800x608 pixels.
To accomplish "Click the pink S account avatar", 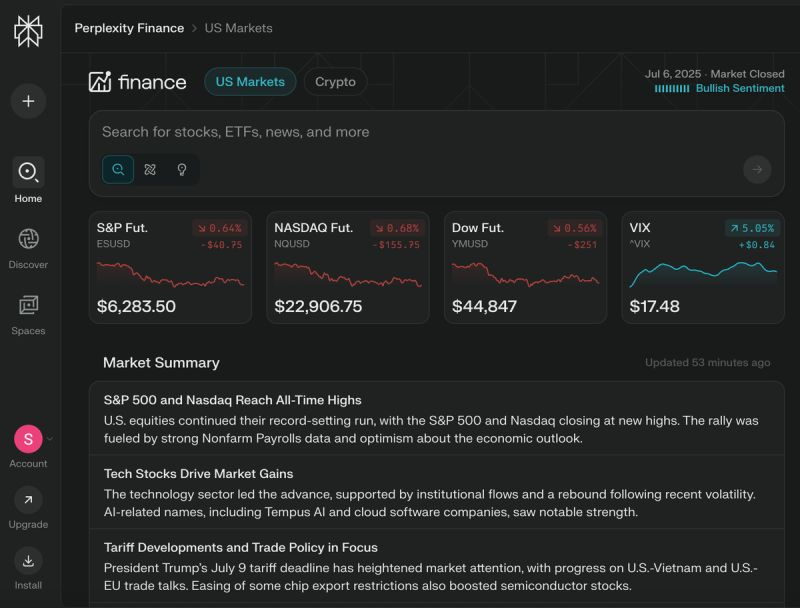I will (28, 439).
